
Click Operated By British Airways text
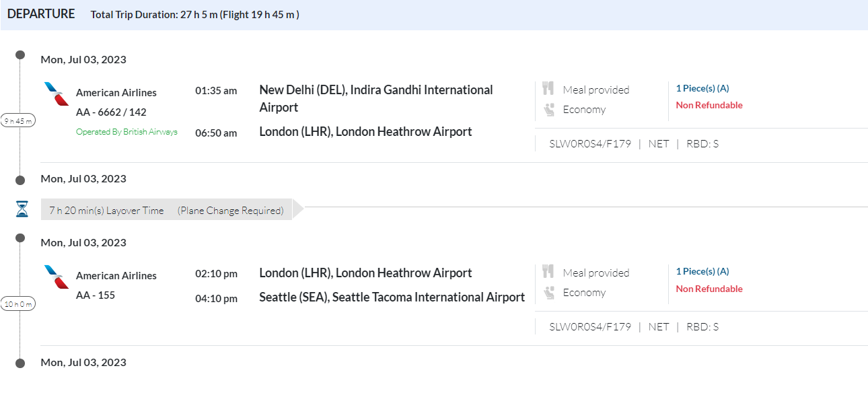coord(126,132)
